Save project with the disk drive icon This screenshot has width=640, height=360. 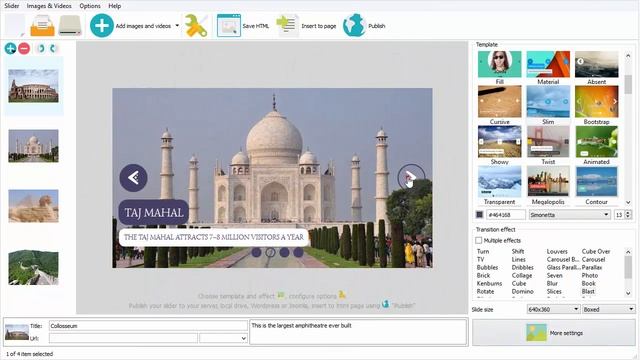pos(70,26)
